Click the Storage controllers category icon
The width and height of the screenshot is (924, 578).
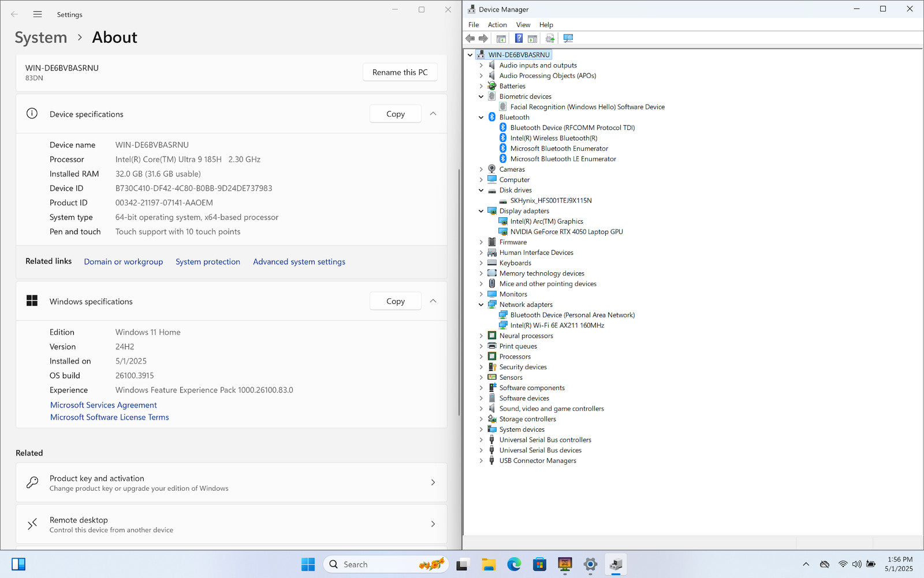[492, 419]
